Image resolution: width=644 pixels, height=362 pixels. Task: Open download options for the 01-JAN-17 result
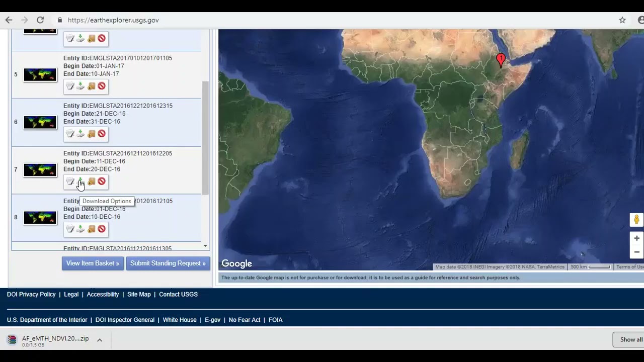click(x=80, y=86)
